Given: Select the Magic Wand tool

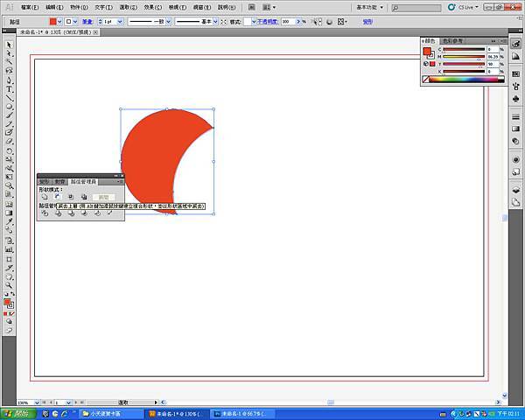Looking at the screenshot, I should [x=9, y=62].
